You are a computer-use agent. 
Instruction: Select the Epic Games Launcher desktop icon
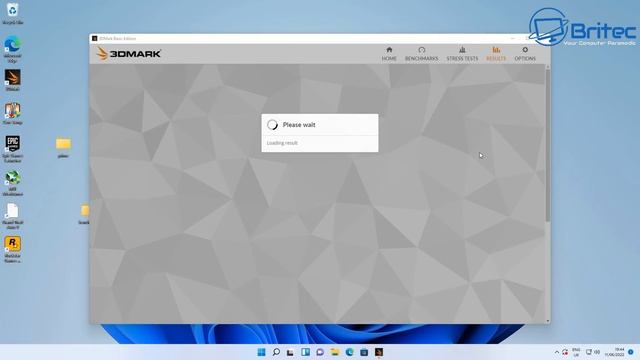[x=13, y=149]
